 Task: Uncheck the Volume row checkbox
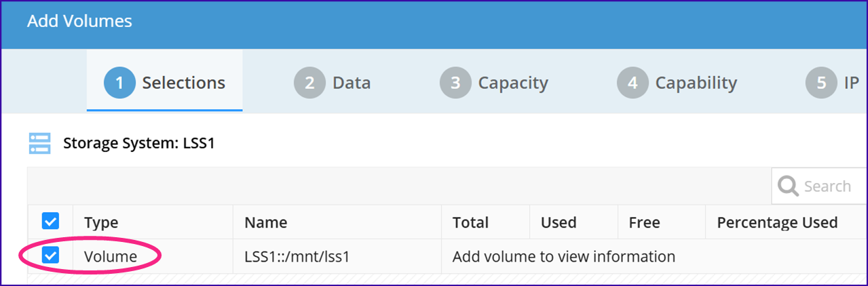tap(50, 256)
